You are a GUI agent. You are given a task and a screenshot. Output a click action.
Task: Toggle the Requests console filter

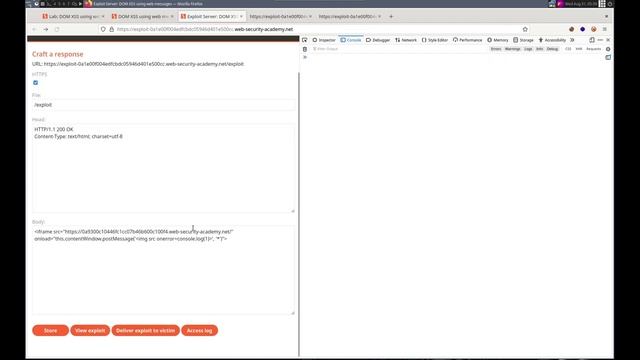pos(593,49)
